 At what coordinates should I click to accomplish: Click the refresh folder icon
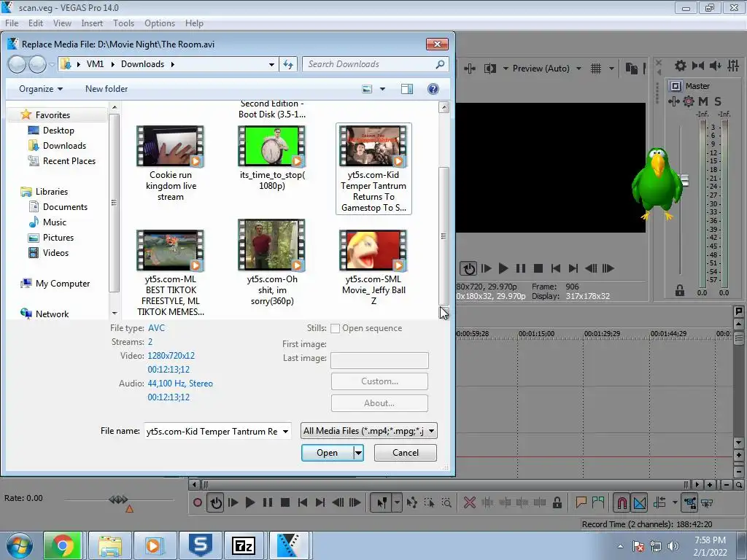point(288,64)
